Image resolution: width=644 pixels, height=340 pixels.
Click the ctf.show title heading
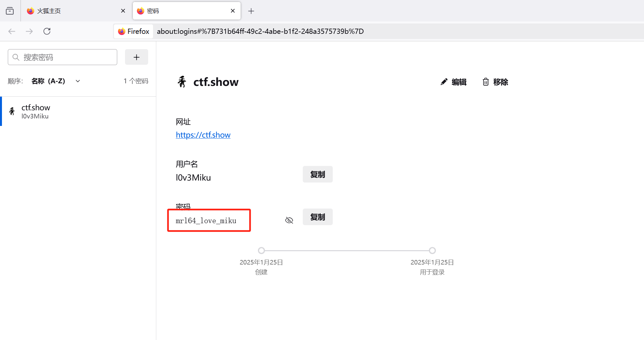click(216, 82)
